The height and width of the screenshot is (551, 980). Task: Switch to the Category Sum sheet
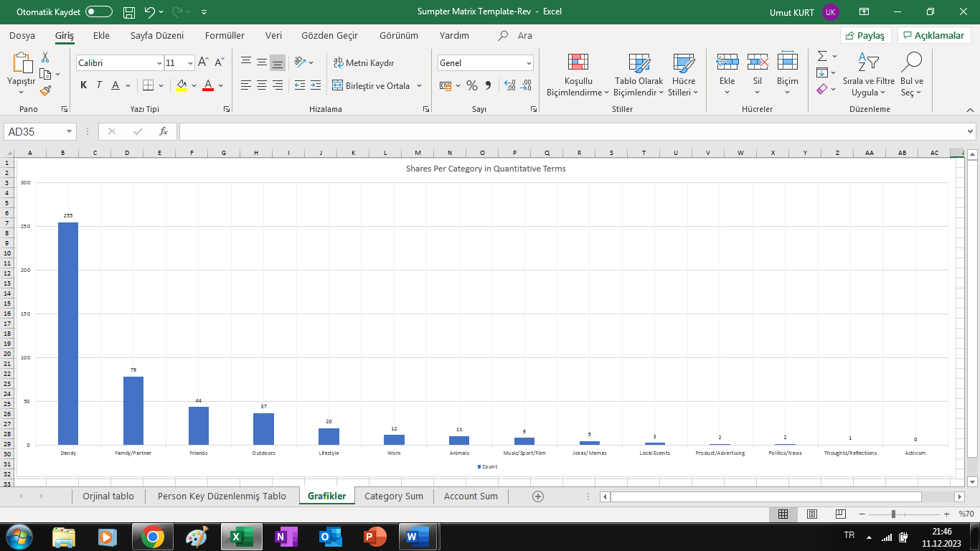click(393, 496)
